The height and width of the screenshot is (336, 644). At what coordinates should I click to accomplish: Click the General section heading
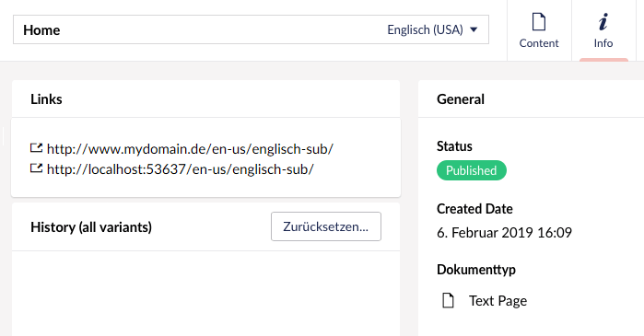click(x=461, y=99)
